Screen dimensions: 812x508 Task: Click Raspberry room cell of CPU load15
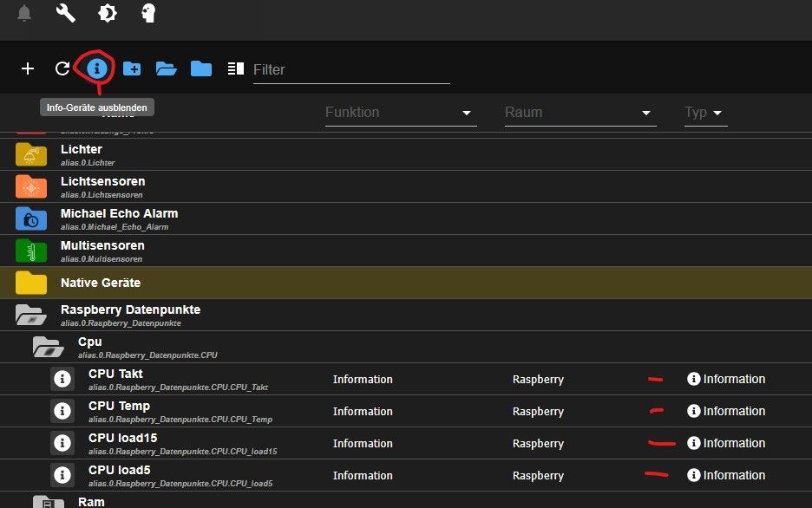(x=538, y=443)
